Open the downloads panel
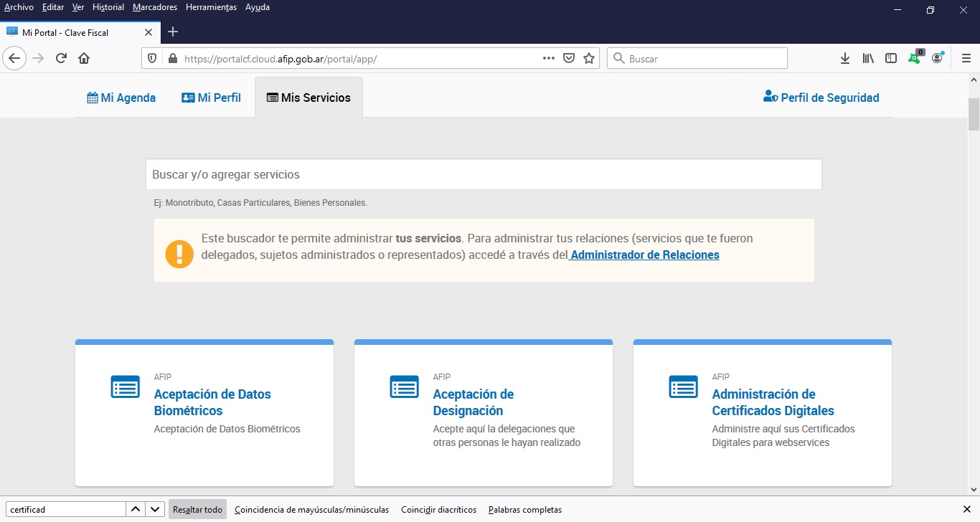The image size is (980, 522). [845, 59]
